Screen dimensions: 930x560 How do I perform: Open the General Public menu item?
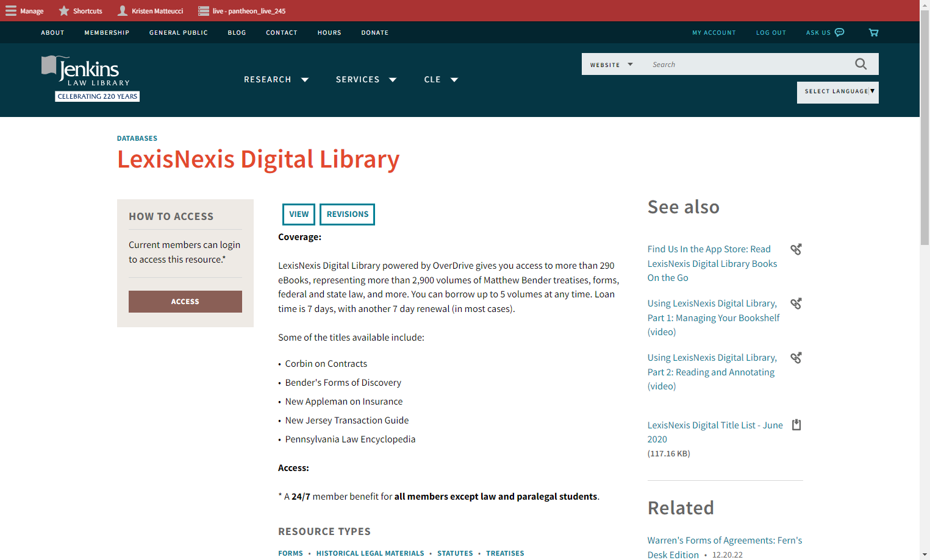tap(179, 33)
